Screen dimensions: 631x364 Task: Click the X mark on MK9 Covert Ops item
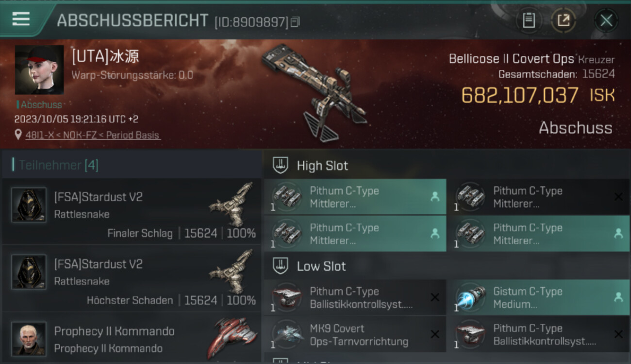click(x=435, y=334)
